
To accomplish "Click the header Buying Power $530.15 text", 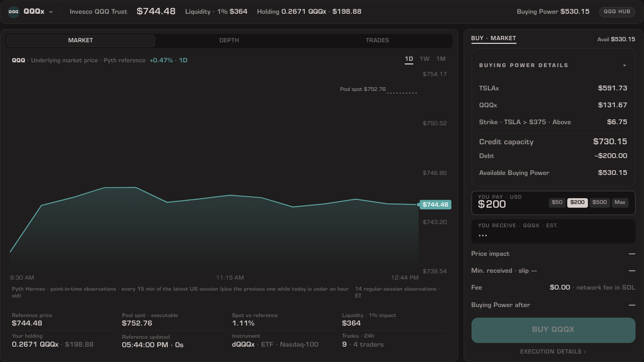I will point(553,12).
